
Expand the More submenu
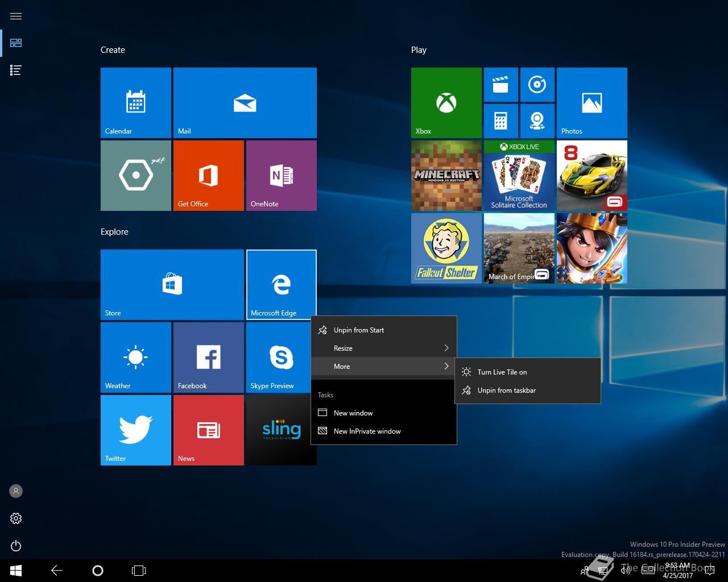click(384, 367)
